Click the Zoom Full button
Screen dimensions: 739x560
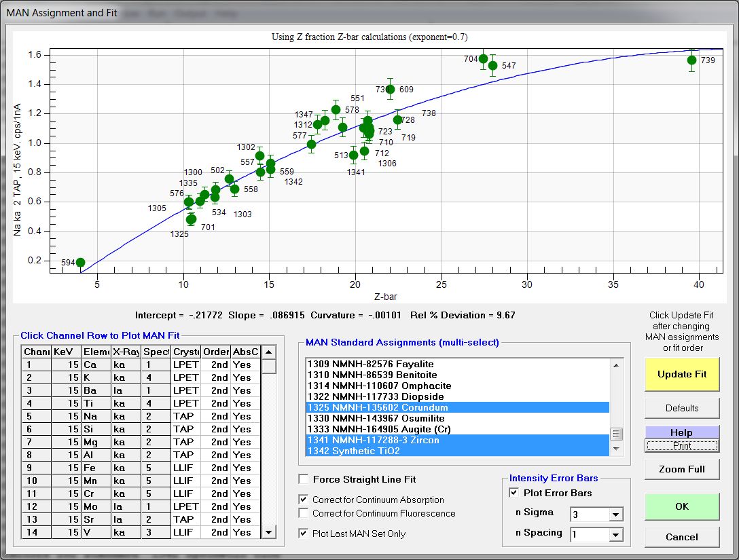pos(681,469)
